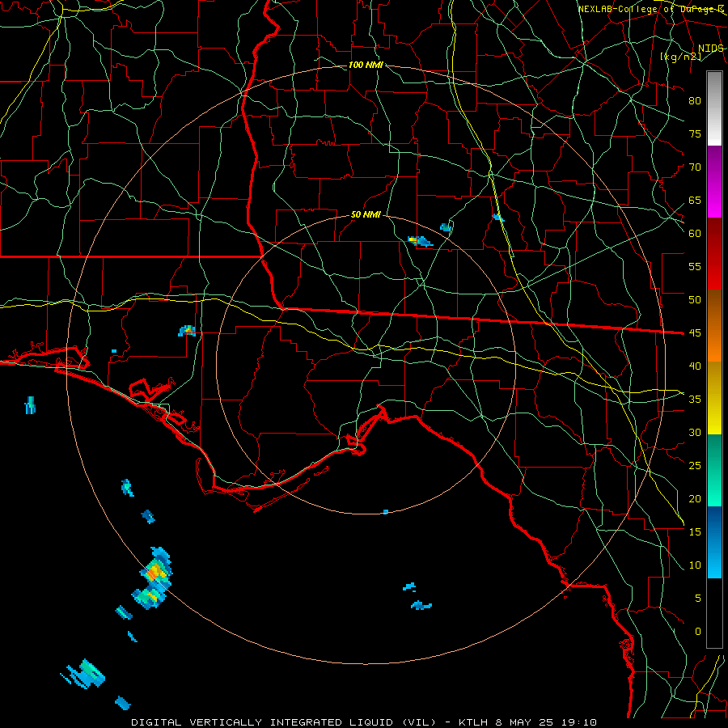Screen dimensions: 728x728
Task: Pick the blue segment of the color scale
Action: click(x=714, y=542)
